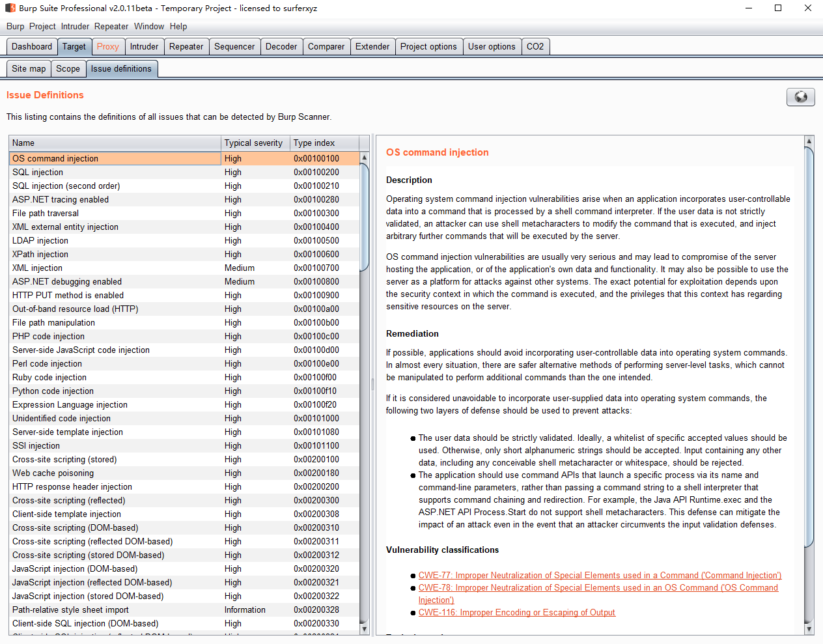Click description pane scroll-up arrow

(x=809, y=141)
